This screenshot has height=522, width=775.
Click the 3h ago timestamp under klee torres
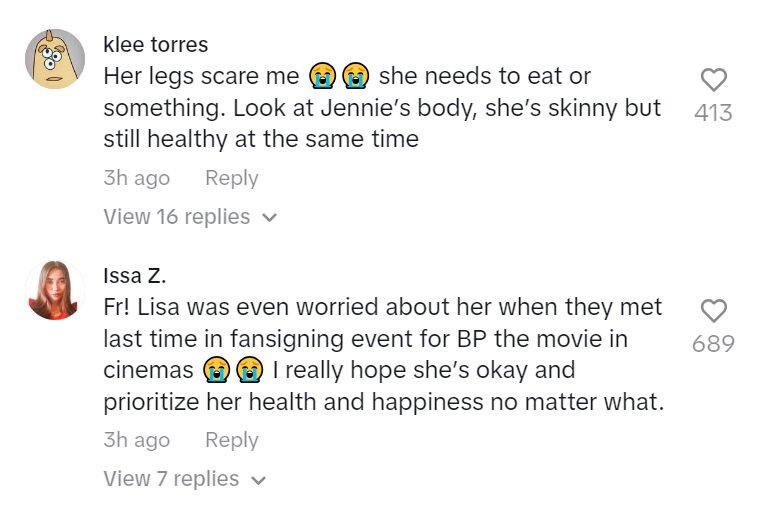(x=136, y=178)
